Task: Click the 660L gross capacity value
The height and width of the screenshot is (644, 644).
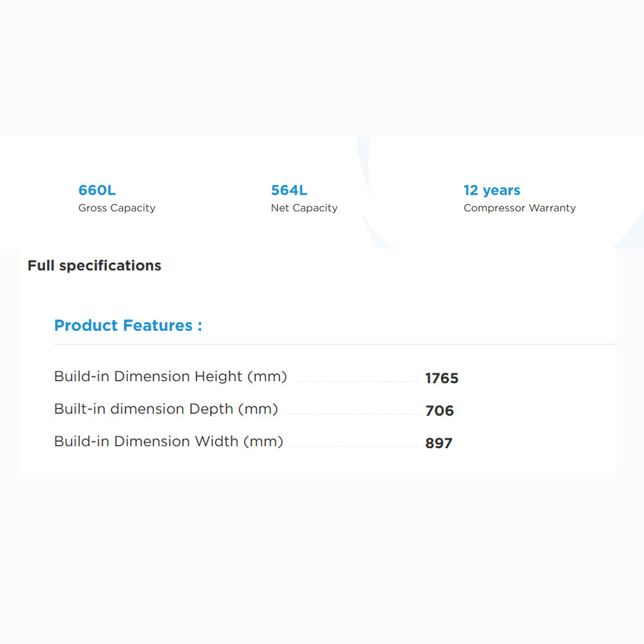Action: click(x=97, y=191)
